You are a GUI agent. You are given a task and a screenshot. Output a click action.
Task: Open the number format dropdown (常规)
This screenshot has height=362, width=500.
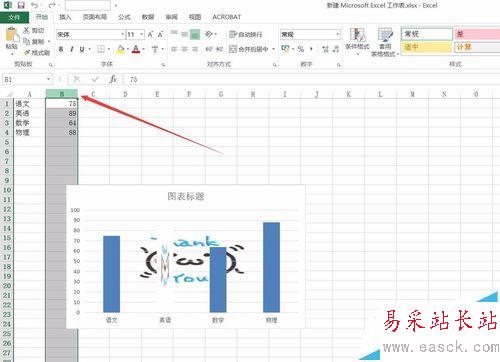338,34
